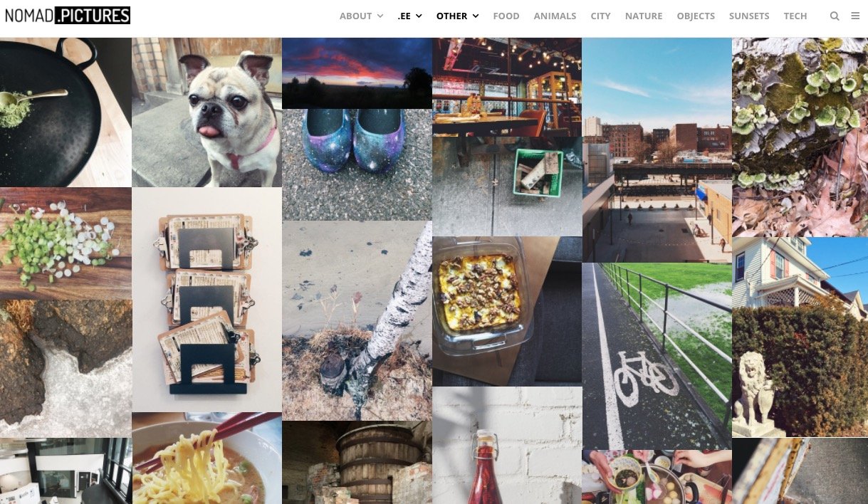The width and height of the screenshot is (868, 504).
Task: Open the chopped green onions photo
Action: [x=66, y=243]
